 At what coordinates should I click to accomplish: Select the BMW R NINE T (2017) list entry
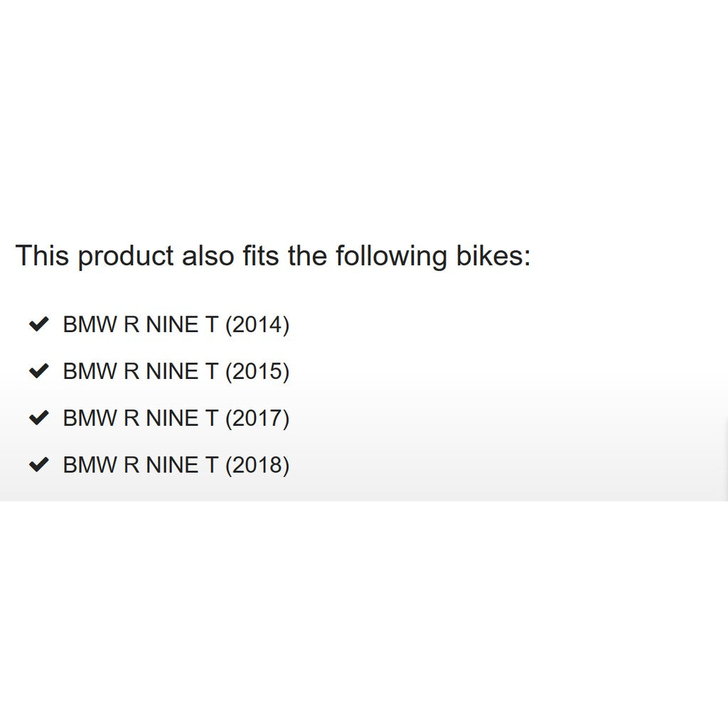point(176,418)
